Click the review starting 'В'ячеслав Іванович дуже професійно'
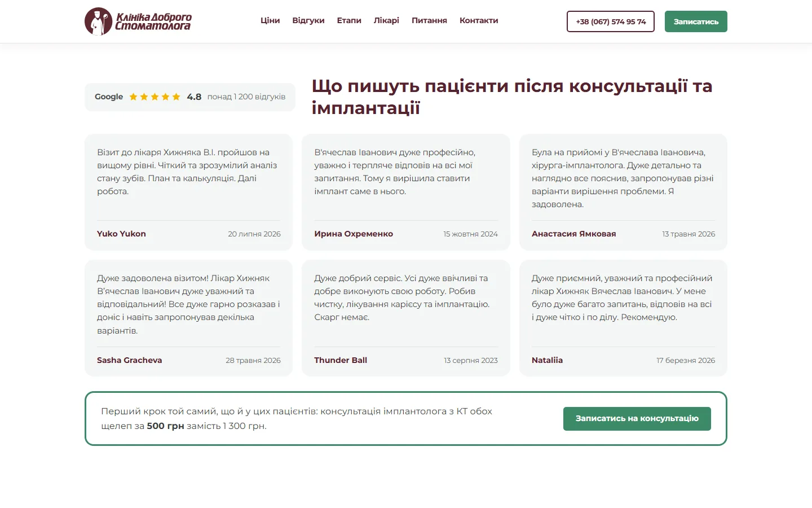 coord(395,172)
